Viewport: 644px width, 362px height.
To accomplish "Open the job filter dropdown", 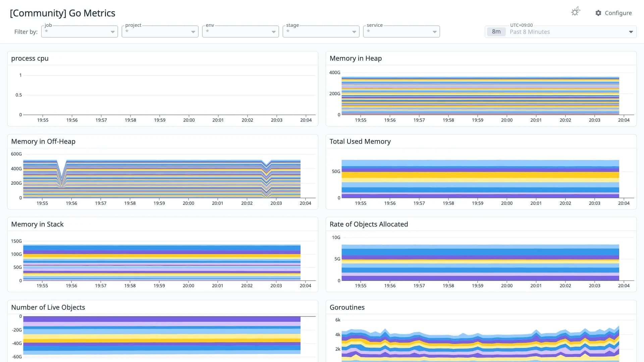I will point(79,32).
